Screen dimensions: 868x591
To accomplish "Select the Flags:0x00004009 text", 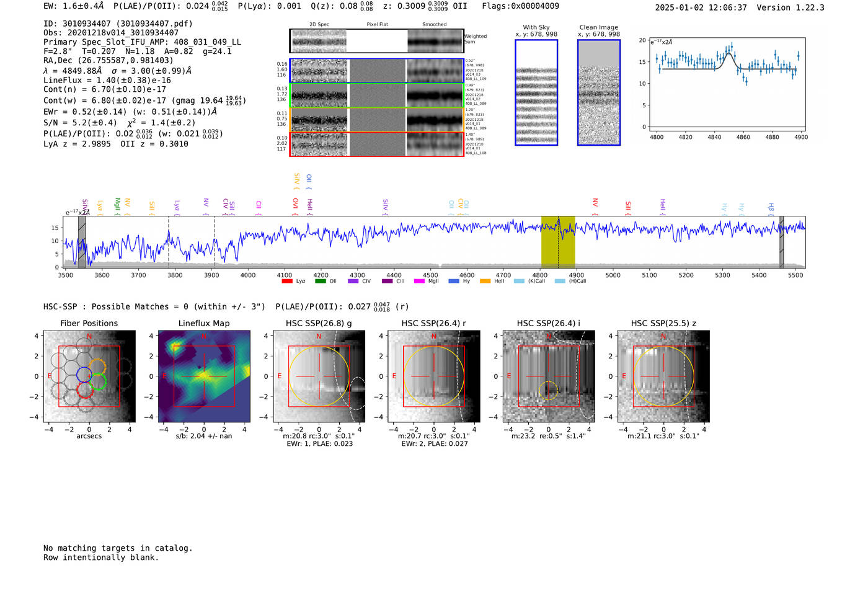I will click(520, 6).
